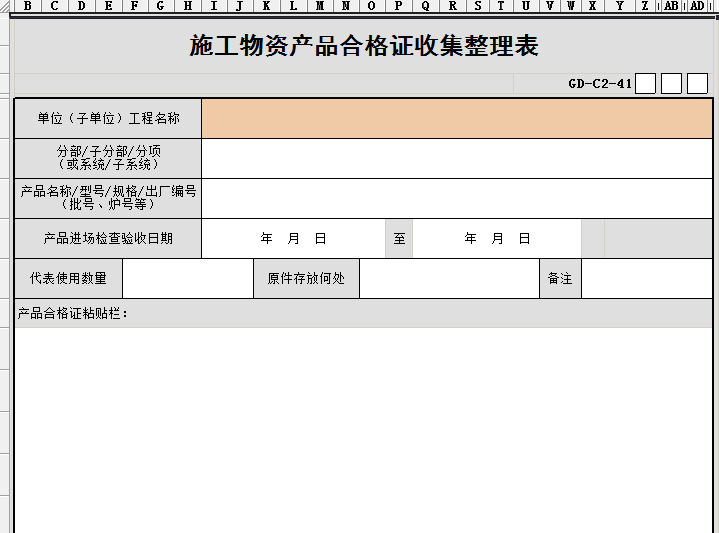Select column U header

click(526, 6)
